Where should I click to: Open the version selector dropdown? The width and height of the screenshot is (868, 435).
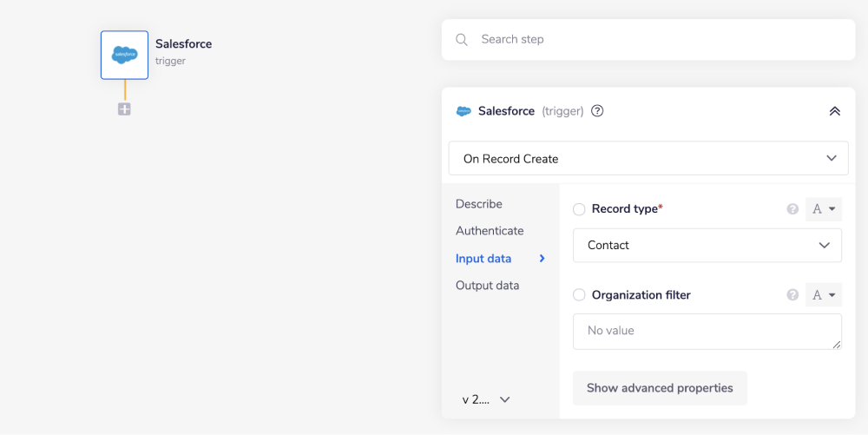(x=486, y=399)
